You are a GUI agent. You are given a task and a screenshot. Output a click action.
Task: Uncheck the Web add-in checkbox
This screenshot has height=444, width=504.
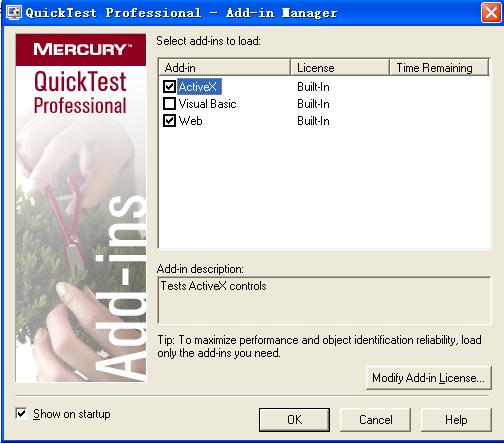coord(169,121)
